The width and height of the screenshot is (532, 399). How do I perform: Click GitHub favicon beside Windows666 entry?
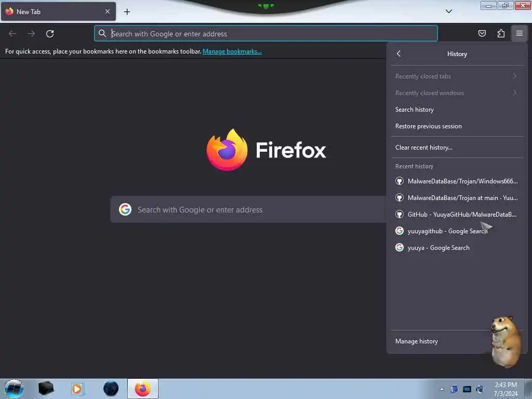coord(400,181)
